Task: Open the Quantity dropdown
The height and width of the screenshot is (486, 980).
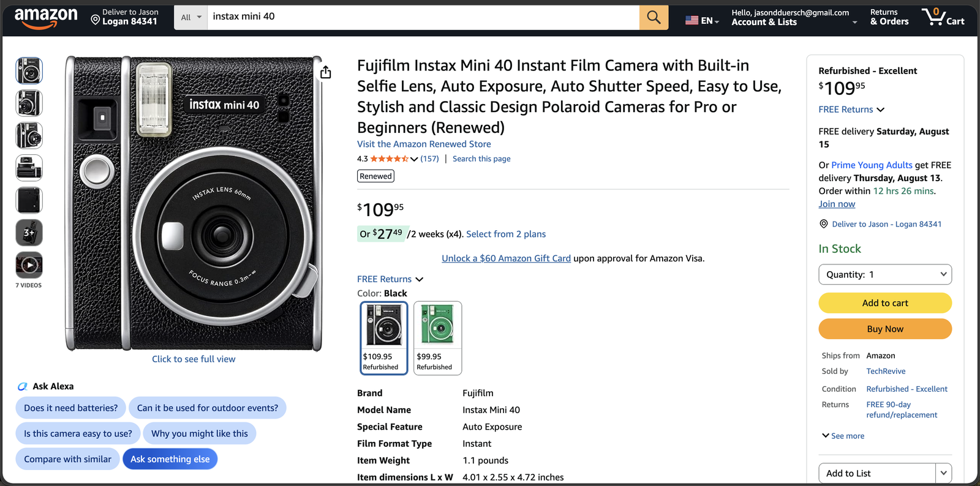Action: tap(885, 274)
